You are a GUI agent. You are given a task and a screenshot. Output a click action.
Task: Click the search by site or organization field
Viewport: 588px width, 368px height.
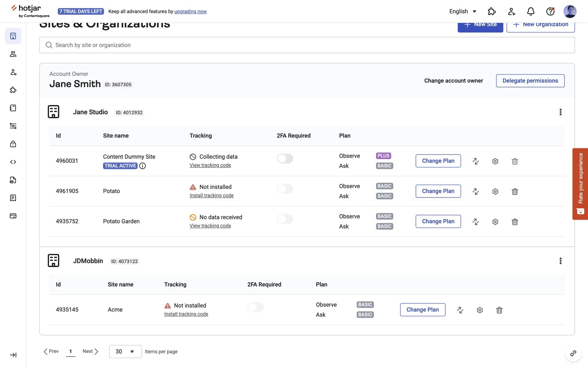pyautogui.click(x=306, y=45)
